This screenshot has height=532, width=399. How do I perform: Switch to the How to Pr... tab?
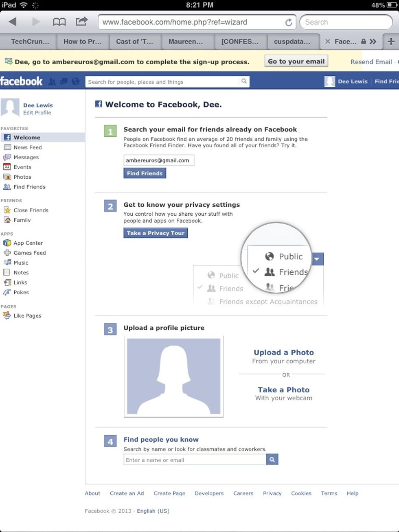coord(83,42)
